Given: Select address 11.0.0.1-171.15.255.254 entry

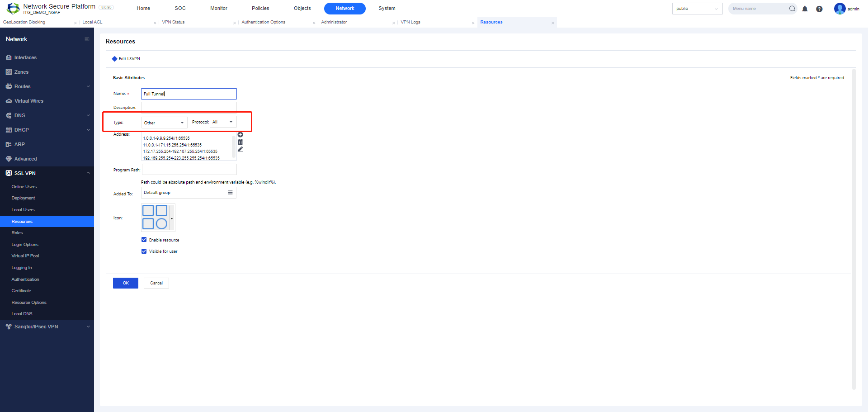Looking at the screenshot, I should (172, 145).
